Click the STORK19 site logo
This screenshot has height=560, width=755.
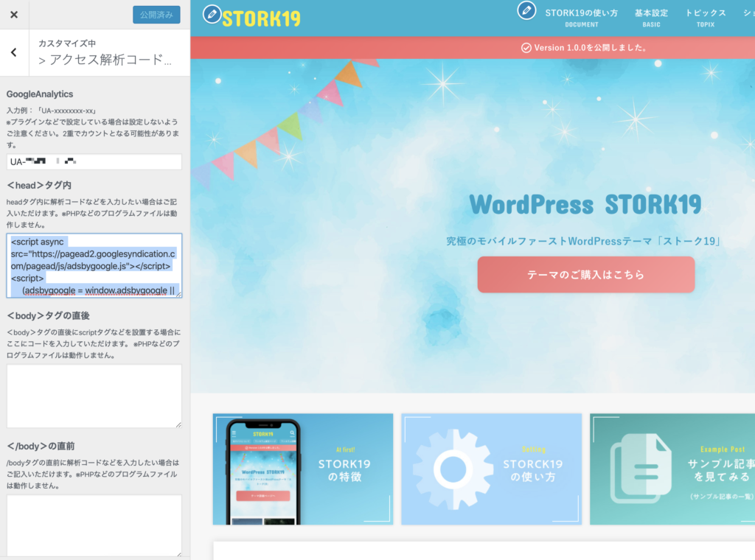[x=261, y=18]
